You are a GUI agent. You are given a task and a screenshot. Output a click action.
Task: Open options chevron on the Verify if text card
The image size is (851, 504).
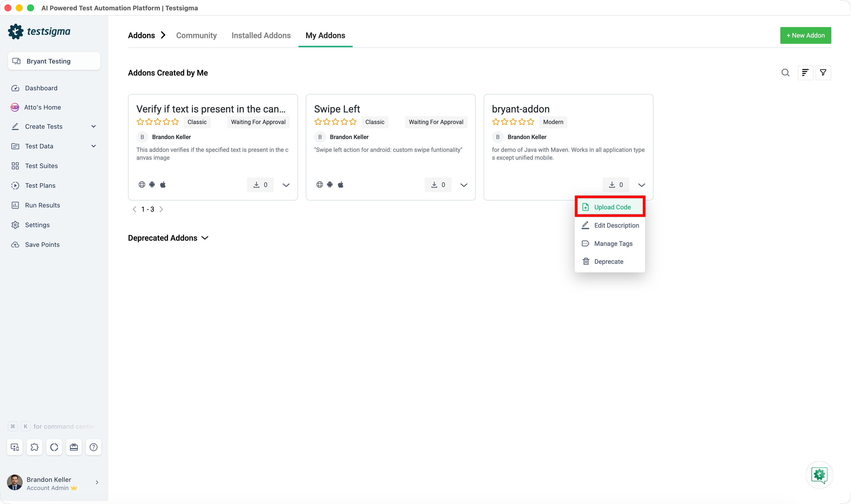pyautogui.click(x=286, y=185)
